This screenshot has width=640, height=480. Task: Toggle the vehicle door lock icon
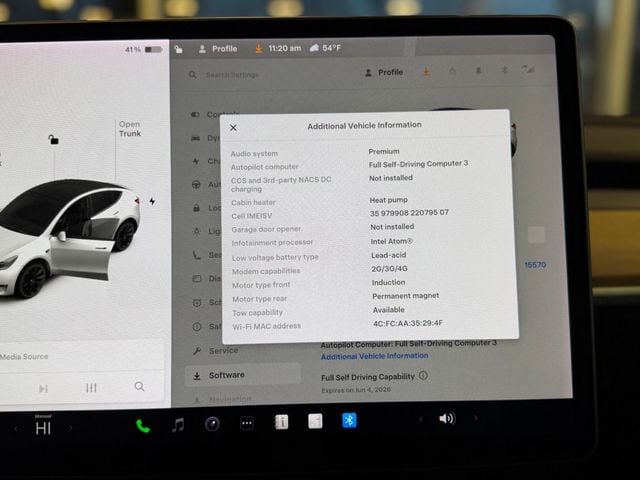pyautogui.click(x=53, y=140)
